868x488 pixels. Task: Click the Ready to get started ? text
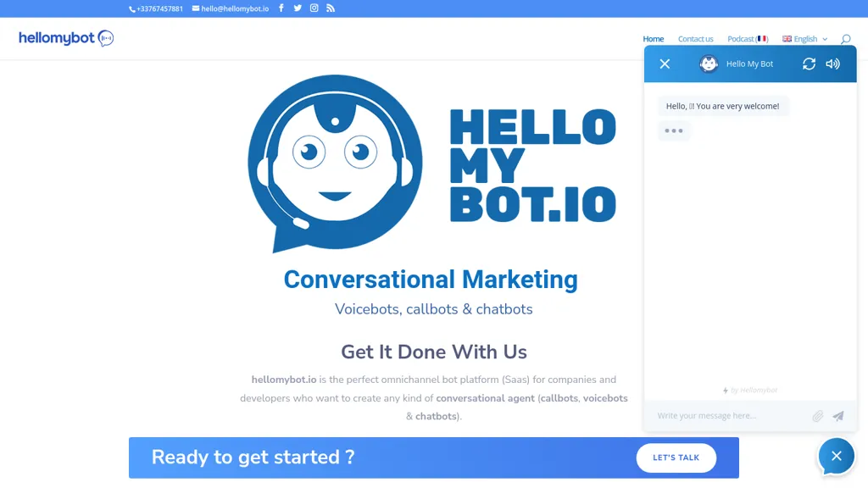coord(253,457)
